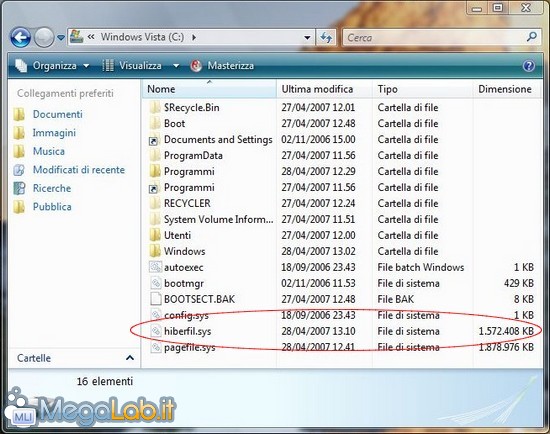
Task: Select Documents and Settings shortcut
Action: tap(218, 140)
